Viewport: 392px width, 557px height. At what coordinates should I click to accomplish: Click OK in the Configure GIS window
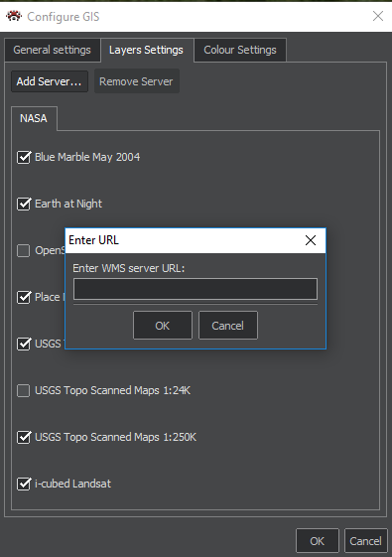point(318,541)
